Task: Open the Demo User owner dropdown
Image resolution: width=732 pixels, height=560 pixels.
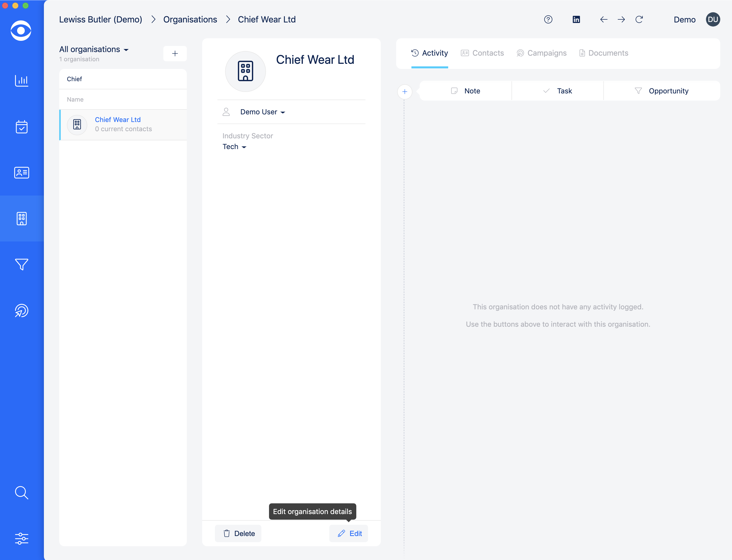Action: tap(262, 112)
